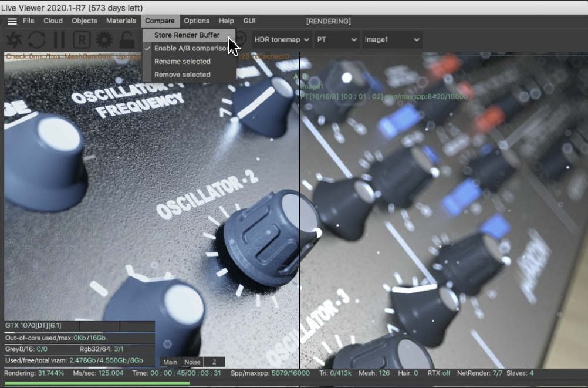Click the Hair: 0 status
The width and height of the screenshot is (588, 388).
tap(408, 373)
